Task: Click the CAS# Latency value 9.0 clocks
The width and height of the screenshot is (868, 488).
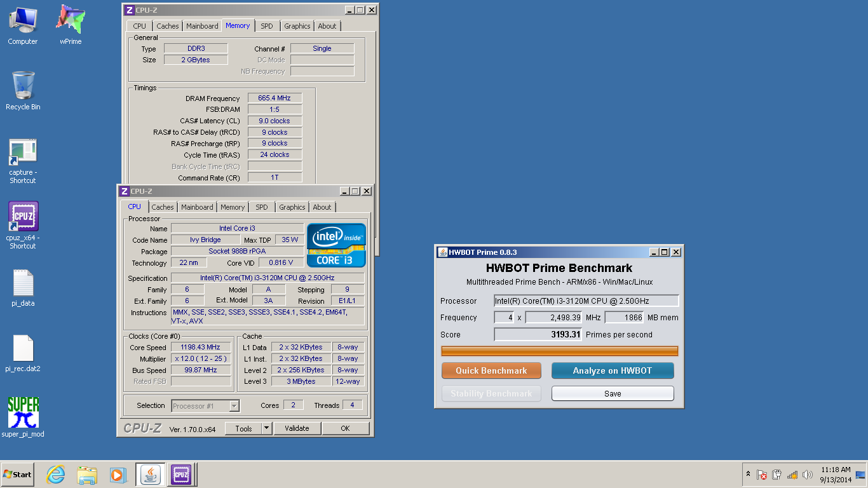Action: (x=275, y=121)
